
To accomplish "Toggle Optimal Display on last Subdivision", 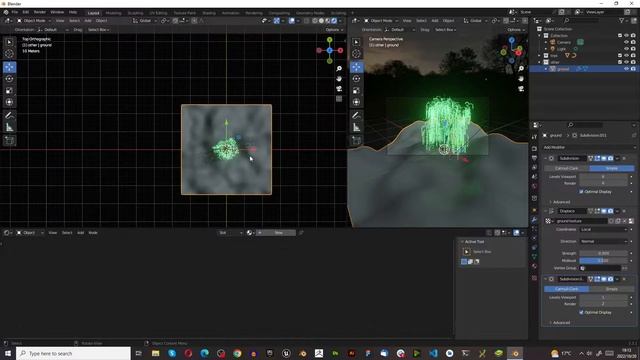I will point(581,312).
